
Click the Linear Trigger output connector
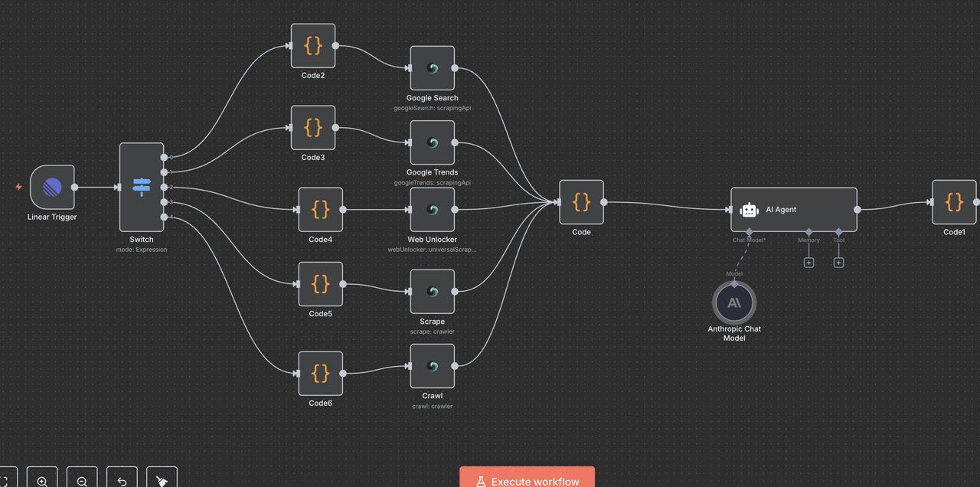click(x=74, y=187)
